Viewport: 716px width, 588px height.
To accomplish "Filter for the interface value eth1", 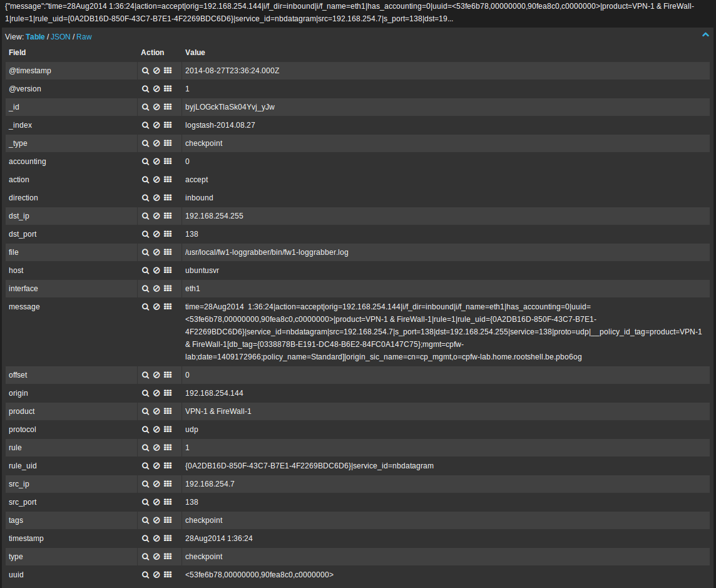I will point(145,288).
